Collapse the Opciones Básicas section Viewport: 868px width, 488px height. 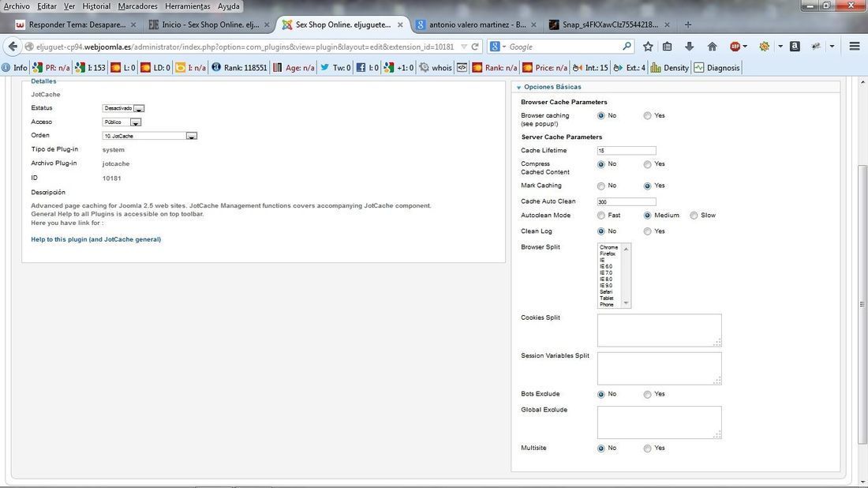(552, 87)
